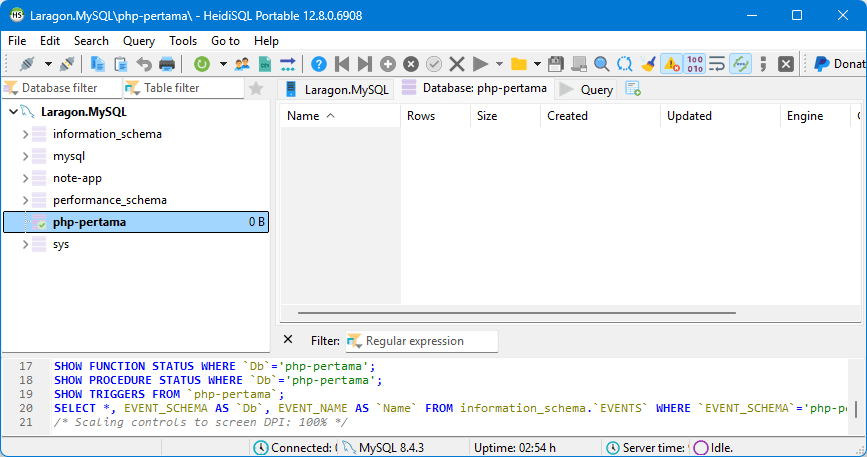Close the filter panel with X
The width and height of the screenshot is (867, 457).
click(288, 339)
